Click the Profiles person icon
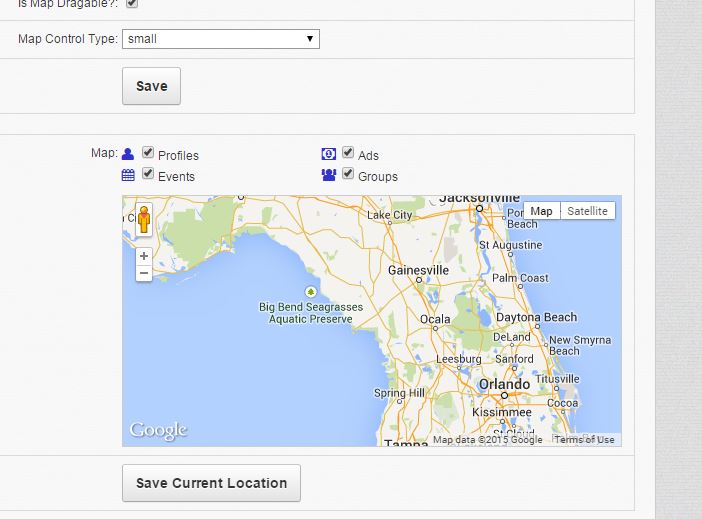Image resolution: width=702 pixels, height=519 pixels. 128,154
